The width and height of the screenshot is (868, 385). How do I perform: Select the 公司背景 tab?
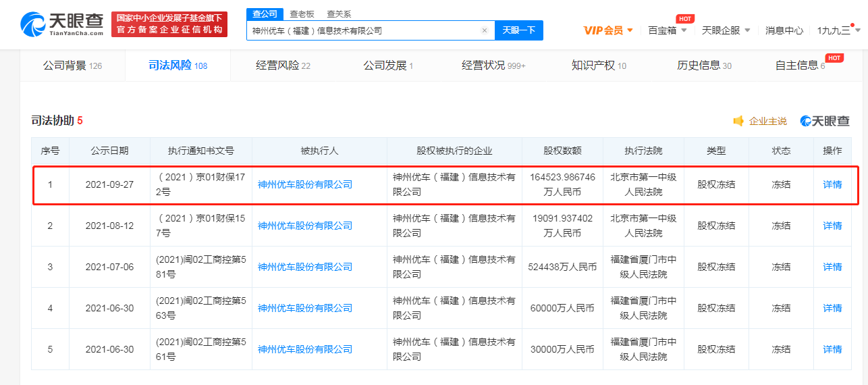pos(72,66)
